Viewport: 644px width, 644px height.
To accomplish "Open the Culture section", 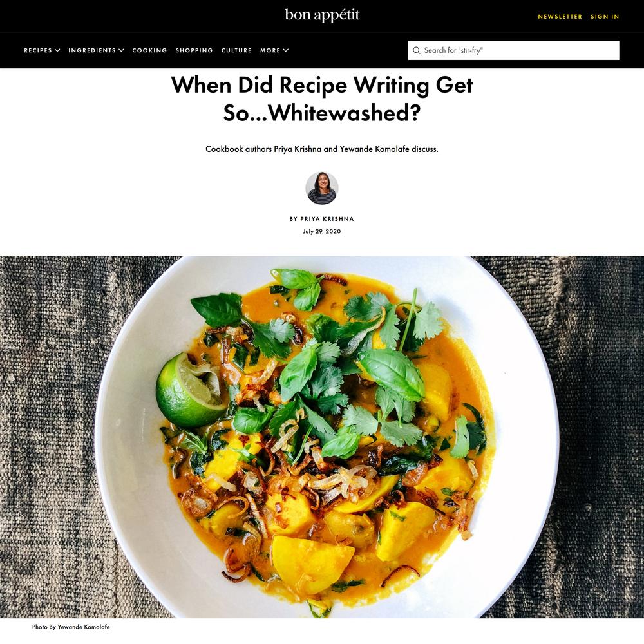I will click(236, 50).
